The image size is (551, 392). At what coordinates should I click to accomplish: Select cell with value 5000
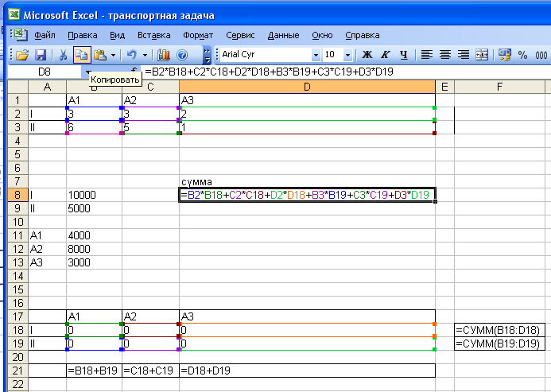click(x=94, y=208)
